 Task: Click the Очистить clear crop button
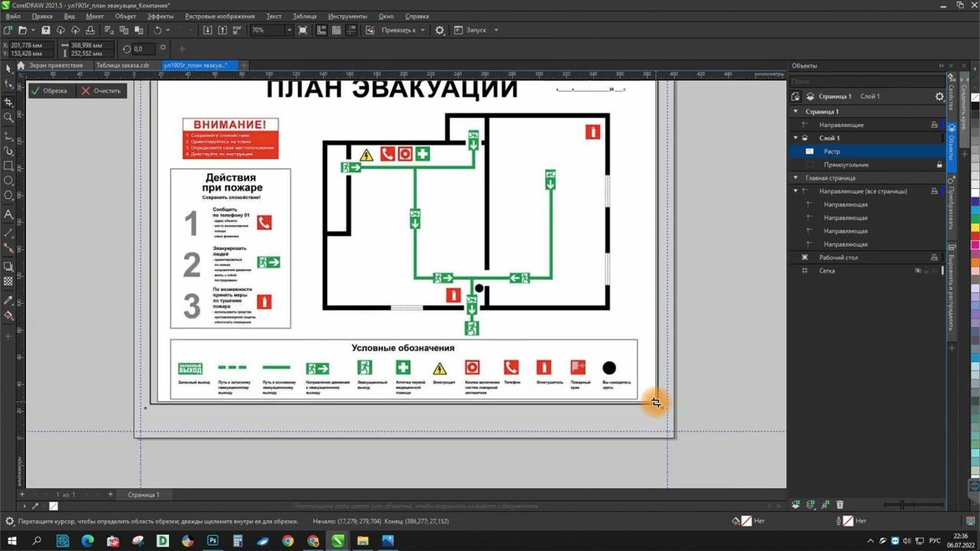101,91
